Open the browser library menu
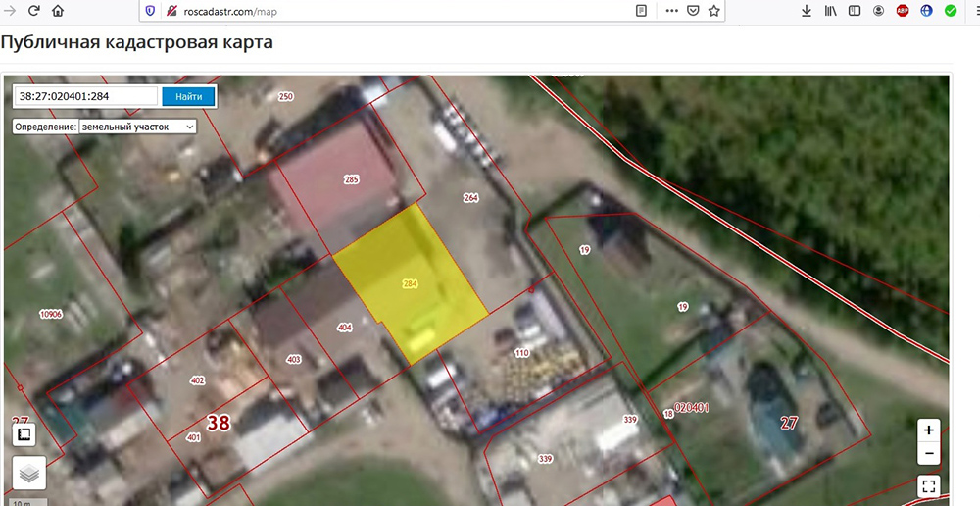 click(x=830, y=11)
